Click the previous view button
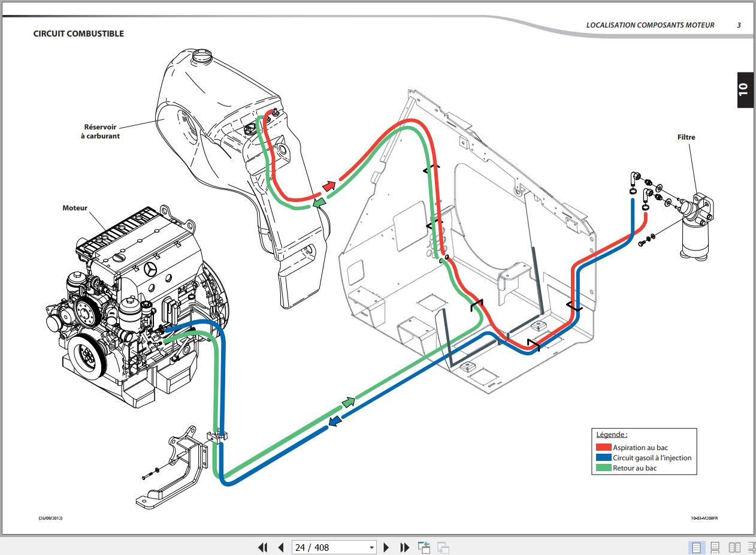 (x=424, y=547)
